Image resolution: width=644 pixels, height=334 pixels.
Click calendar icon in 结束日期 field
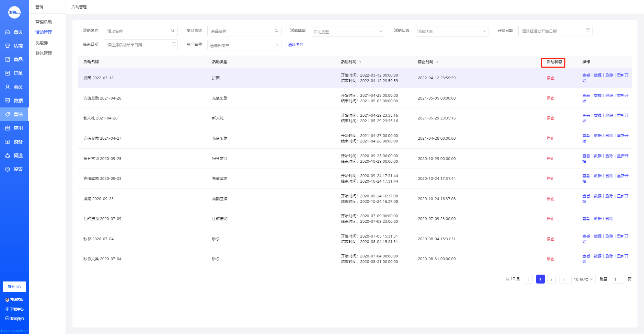pyautogui.click(x=173, y=44)
